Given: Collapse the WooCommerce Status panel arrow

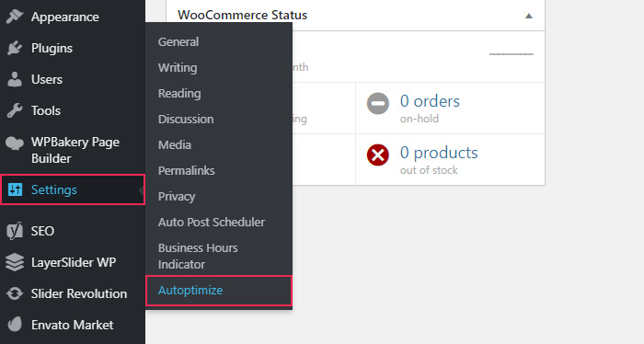Looking at the screenshot, I should 529,16.
